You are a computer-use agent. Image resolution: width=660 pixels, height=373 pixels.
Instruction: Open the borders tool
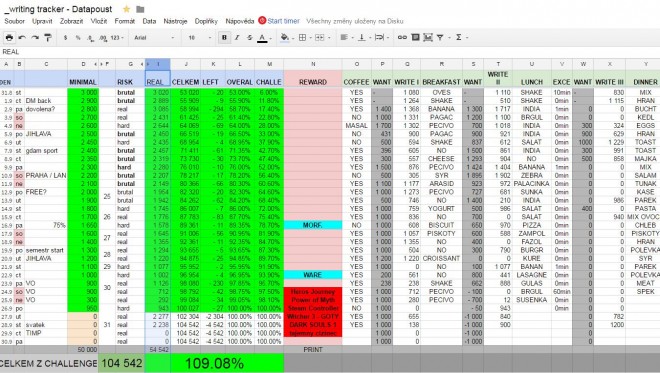pos(302,37)
